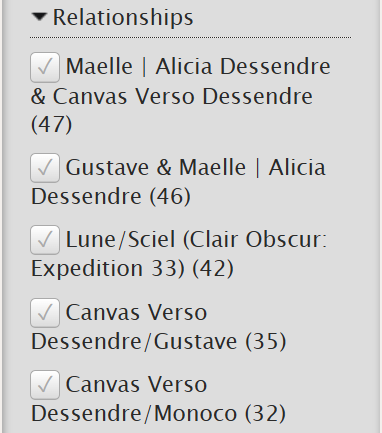This screenshot has width=382, height=433.
Task: Click the 'Gustave & Maelle | Alicia' label
Action: click(x=196, y=167)
